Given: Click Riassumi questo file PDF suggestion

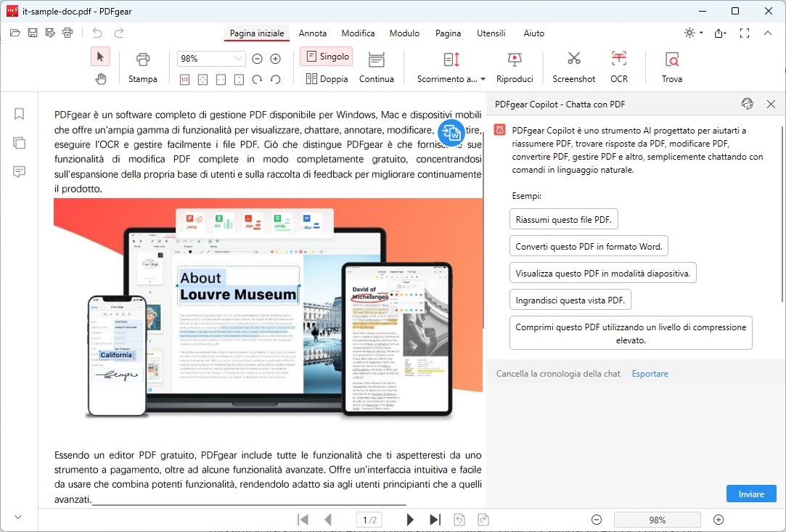Looking at the screenshot, I should (564, 218).
